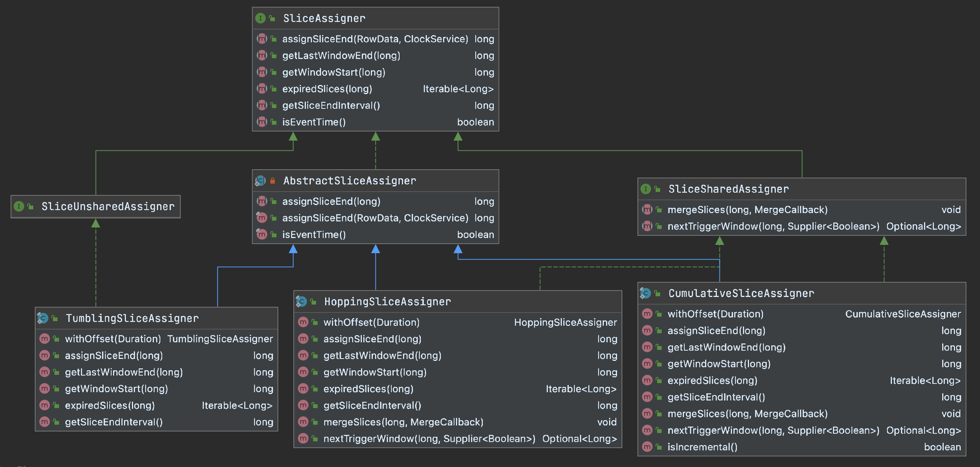Click CumulativeSliceAssigner return type of withOffset
The width and height of the screenshot is (980, 467).
[x=903, y=314]
